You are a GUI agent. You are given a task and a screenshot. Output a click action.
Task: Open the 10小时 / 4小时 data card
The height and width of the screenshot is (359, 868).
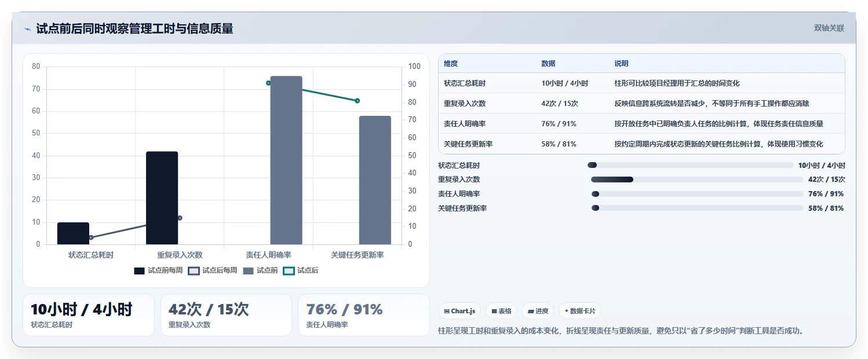[x=89, y=315]
